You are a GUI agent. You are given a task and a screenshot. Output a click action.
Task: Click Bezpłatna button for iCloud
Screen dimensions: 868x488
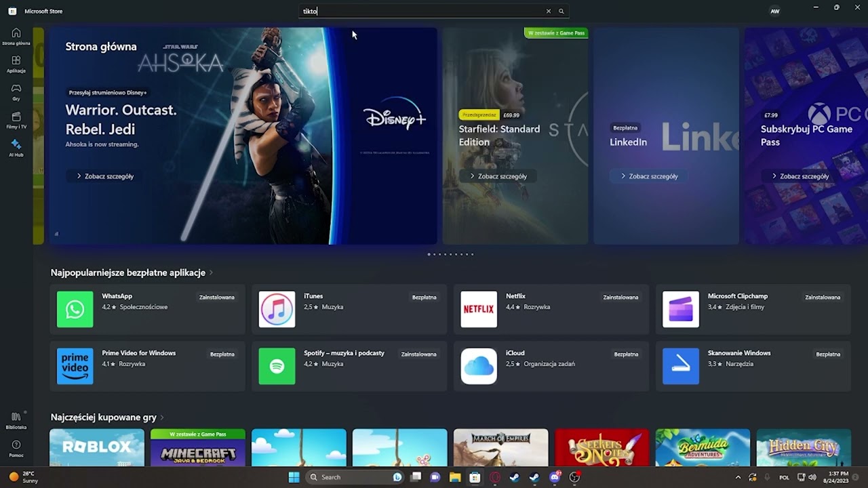626,354
